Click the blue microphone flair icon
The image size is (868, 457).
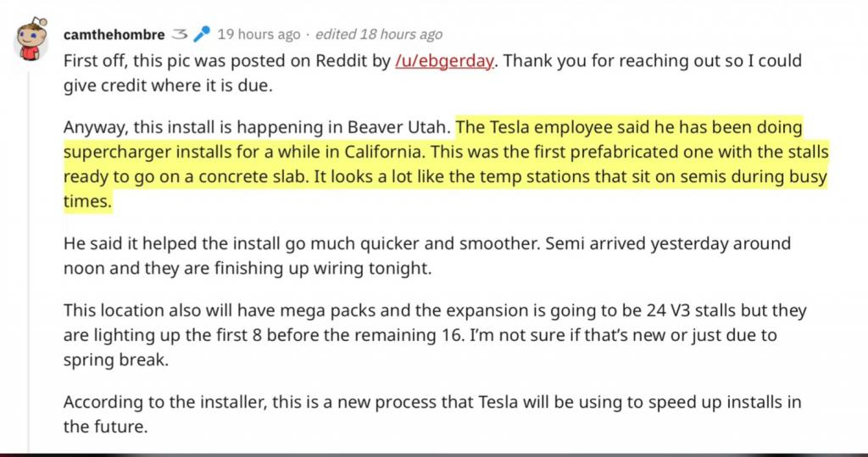pos(202,35)
